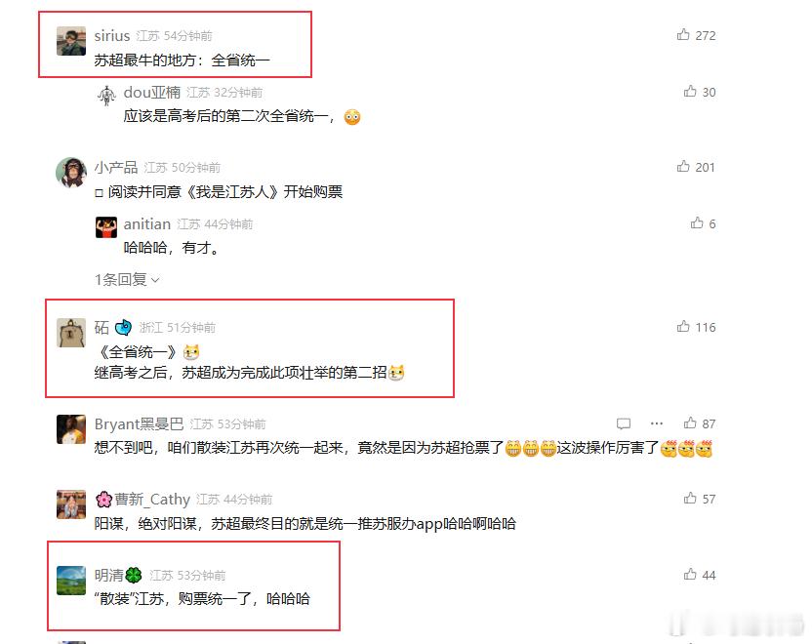Open dou亚楠's avatar
The height and width of the screenshot is (644, 812).
[x=106, y=96]
